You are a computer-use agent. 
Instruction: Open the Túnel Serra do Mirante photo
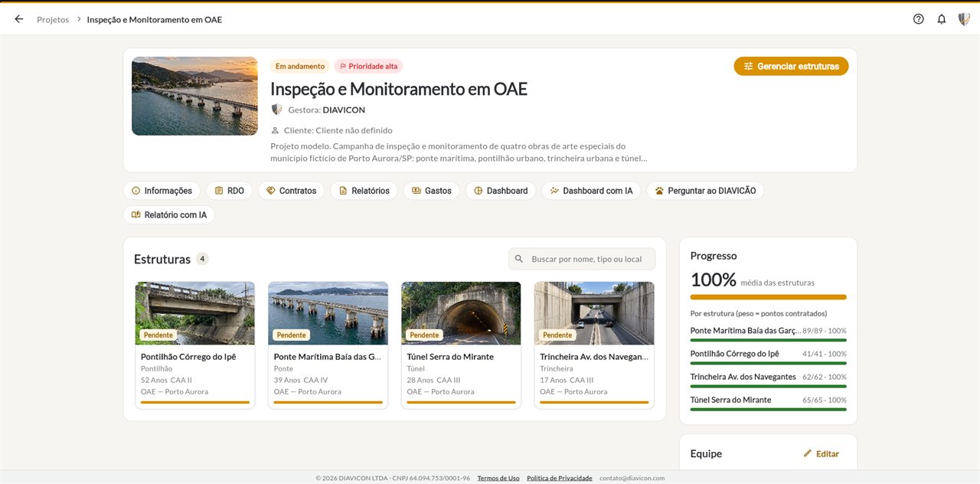pos(461,313)
